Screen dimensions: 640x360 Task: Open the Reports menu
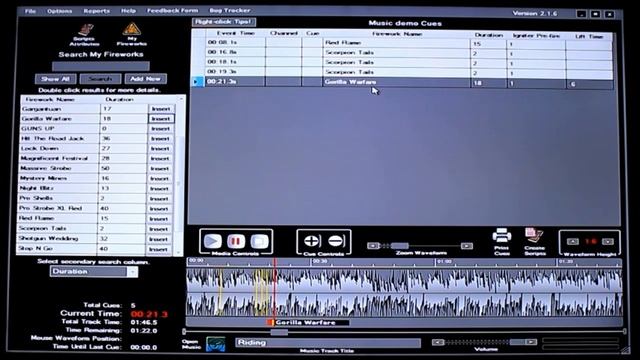pyautogui.click(x=97, y=11)
